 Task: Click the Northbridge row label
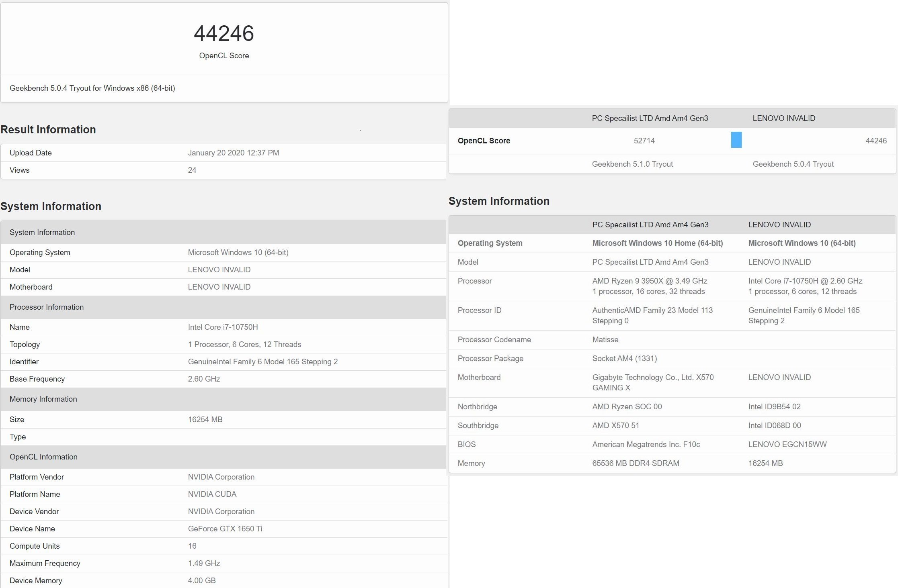tap(478, 407)
